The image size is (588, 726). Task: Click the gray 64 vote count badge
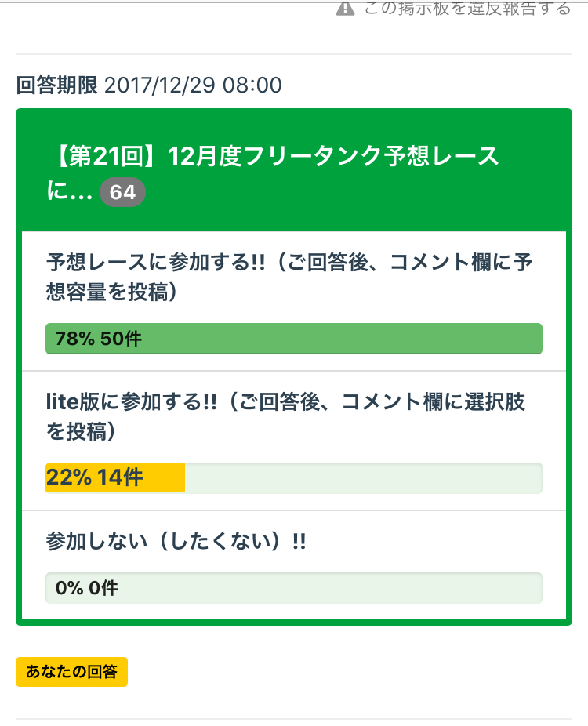[122, 192]
